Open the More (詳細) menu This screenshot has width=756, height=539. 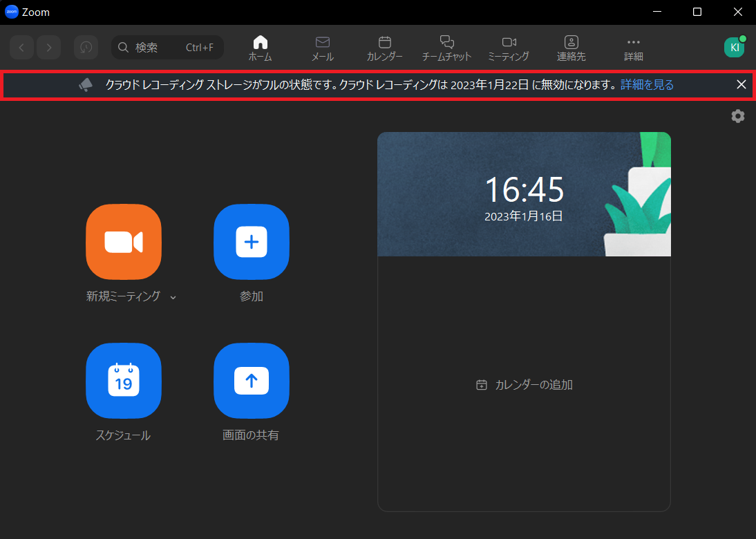[x=633, y=48]
